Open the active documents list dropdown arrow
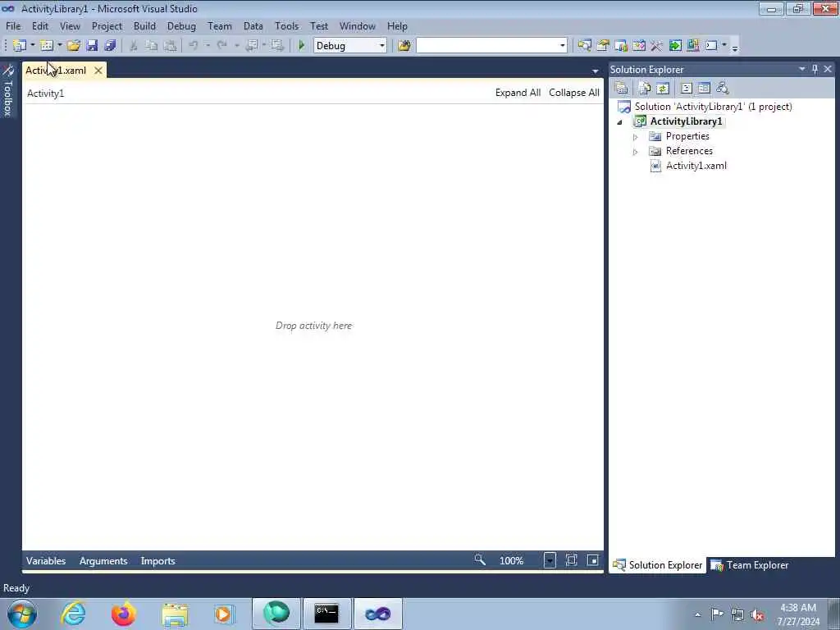The image size is (840, 630). coord(596,71)
